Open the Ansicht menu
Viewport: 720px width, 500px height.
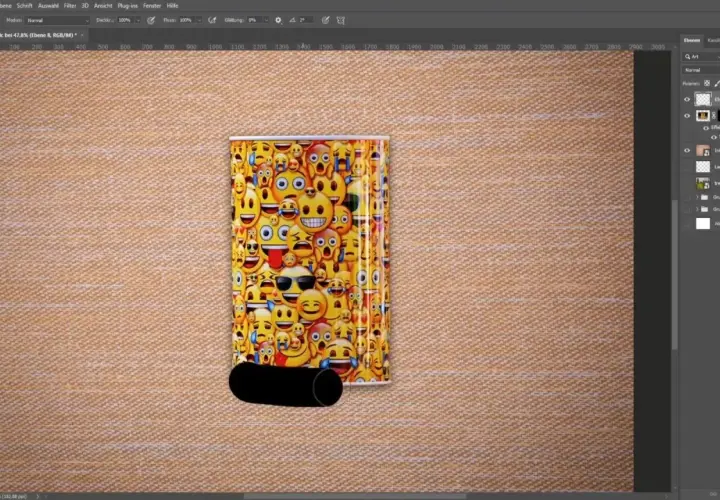tap(103, 6)
